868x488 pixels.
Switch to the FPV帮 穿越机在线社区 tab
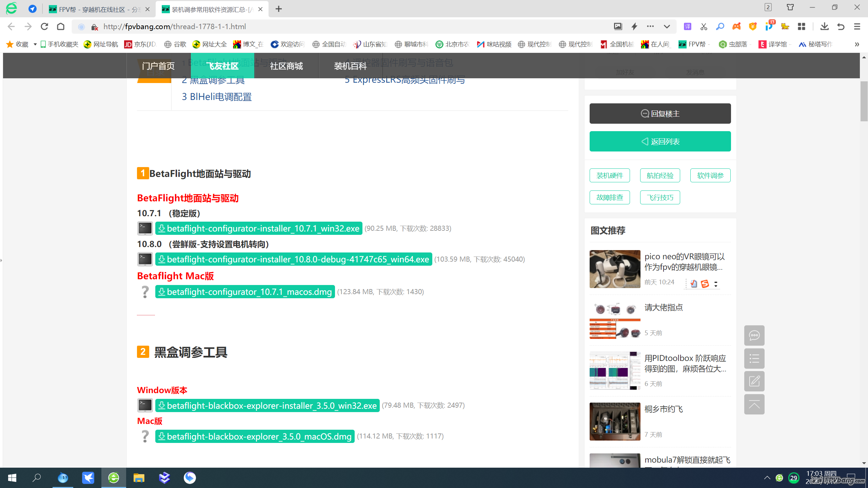click(95, 9)
